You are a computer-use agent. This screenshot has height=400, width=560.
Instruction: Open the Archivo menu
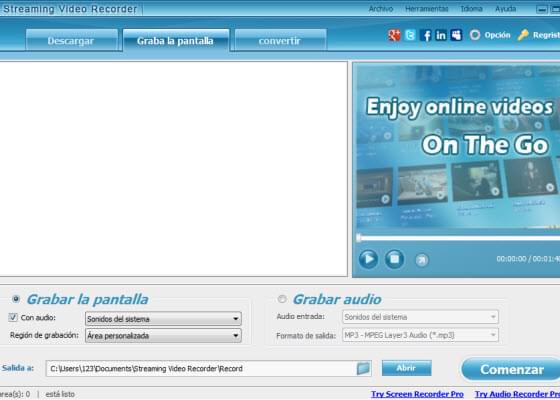(381, 9)
